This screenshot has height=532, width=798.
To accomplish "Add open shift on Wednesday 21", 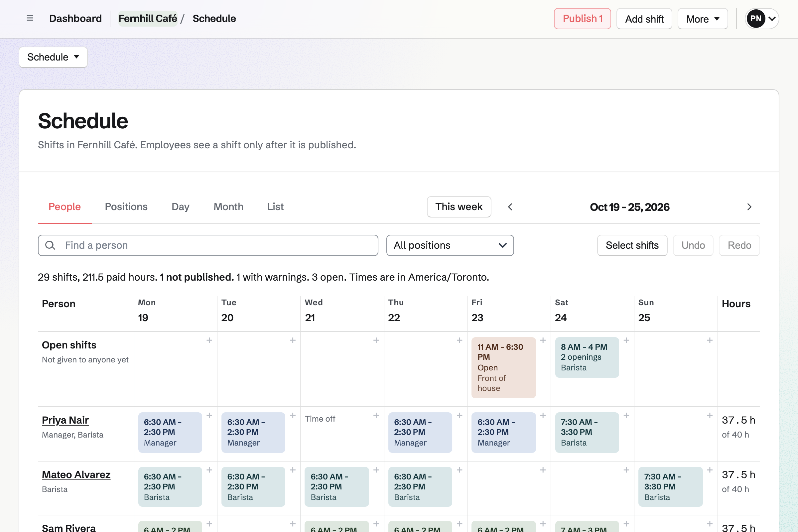I will pyautogui.click(x=376, y=340).
